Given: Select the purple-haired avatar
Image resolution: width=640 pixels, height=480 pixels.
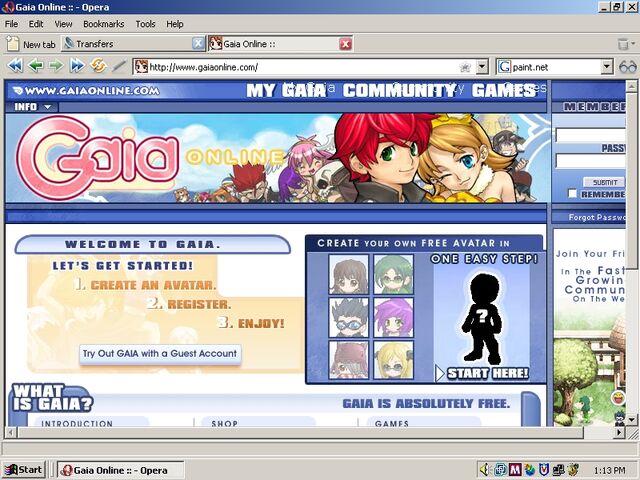Looking at the screenshot, I should click(393, 318).
